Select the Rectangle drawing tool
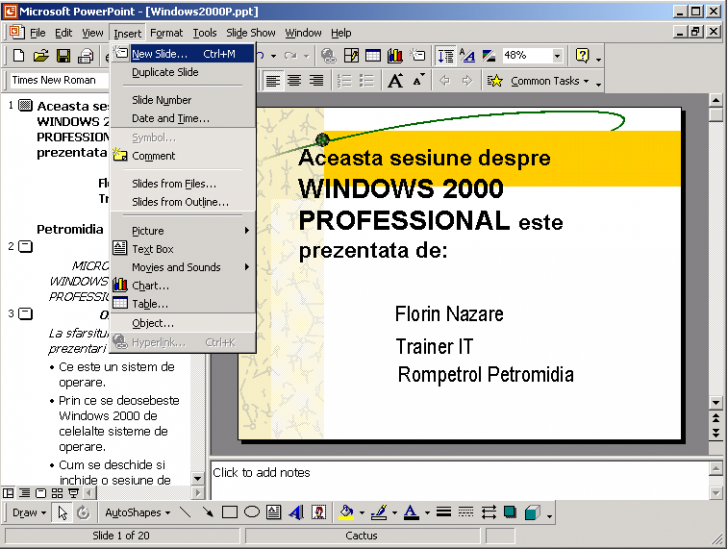The height and width of the screenshot is (549, 728). 230,513
